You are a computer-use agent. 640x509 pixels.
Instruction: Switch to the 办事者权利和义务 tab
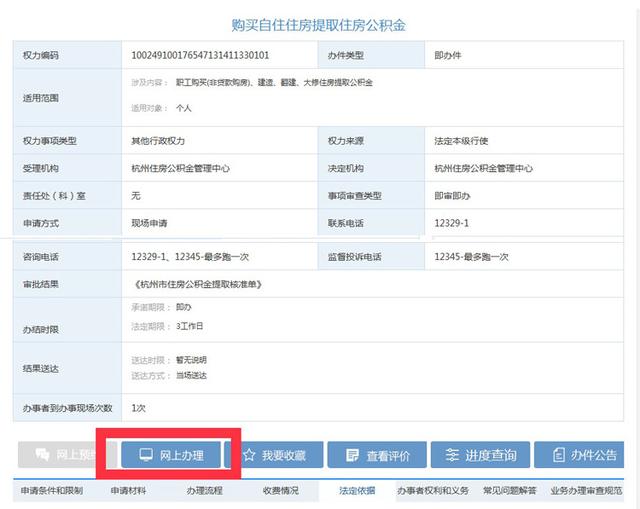[x=433, y=490]
